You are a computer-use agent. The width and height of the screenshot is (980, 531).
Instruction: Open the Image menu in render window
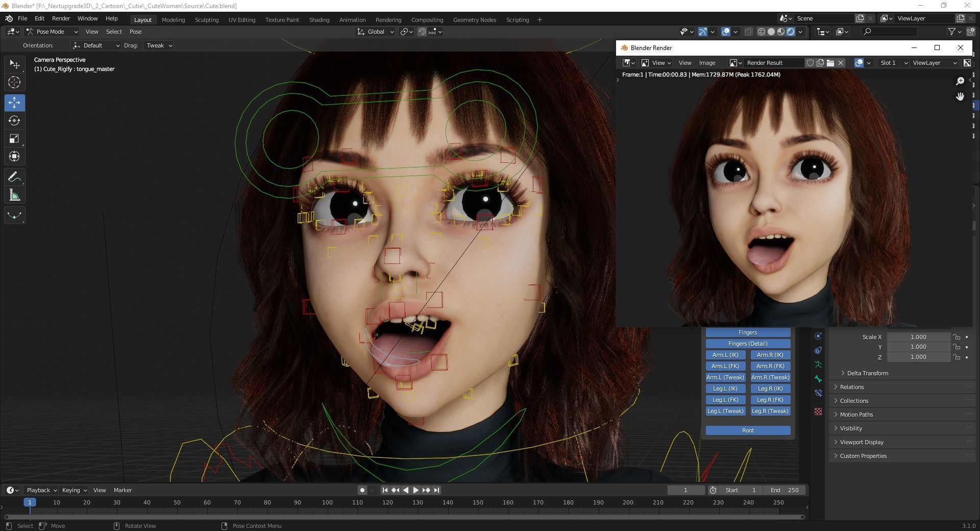coord(707,63)
